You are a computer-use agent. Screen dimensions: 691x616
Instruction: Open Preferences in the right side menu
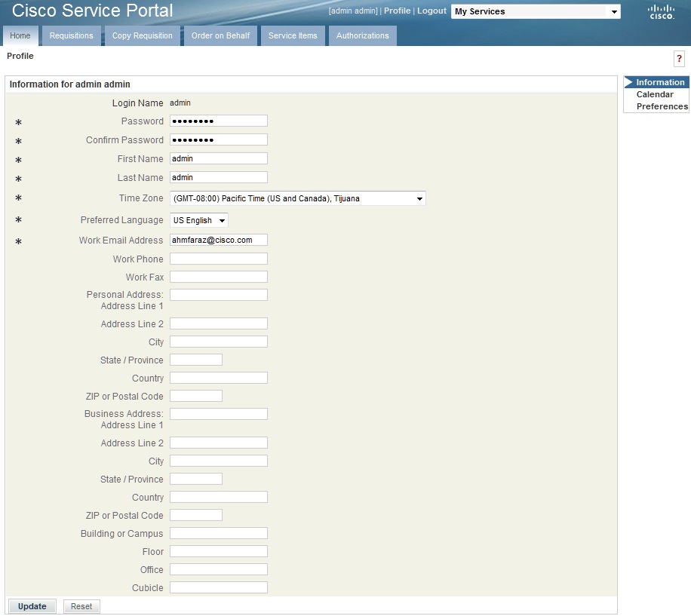[662, 106]
